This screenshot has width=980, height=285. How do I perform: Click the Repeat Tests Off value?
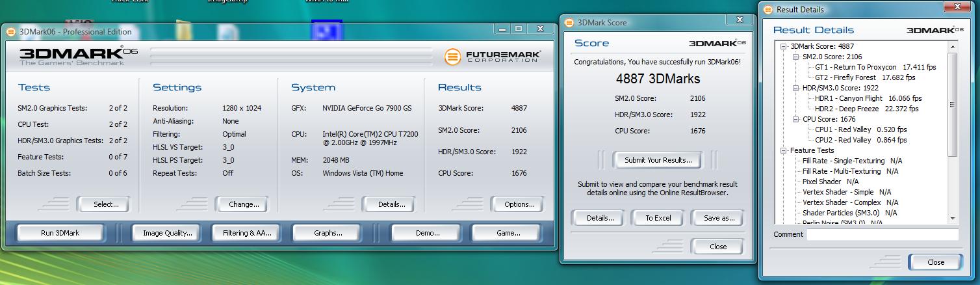click(227, 173)
